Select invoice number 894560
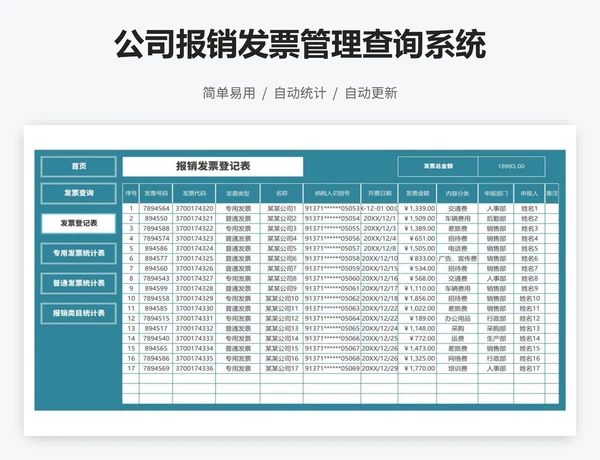 click(x=156, y=269)
